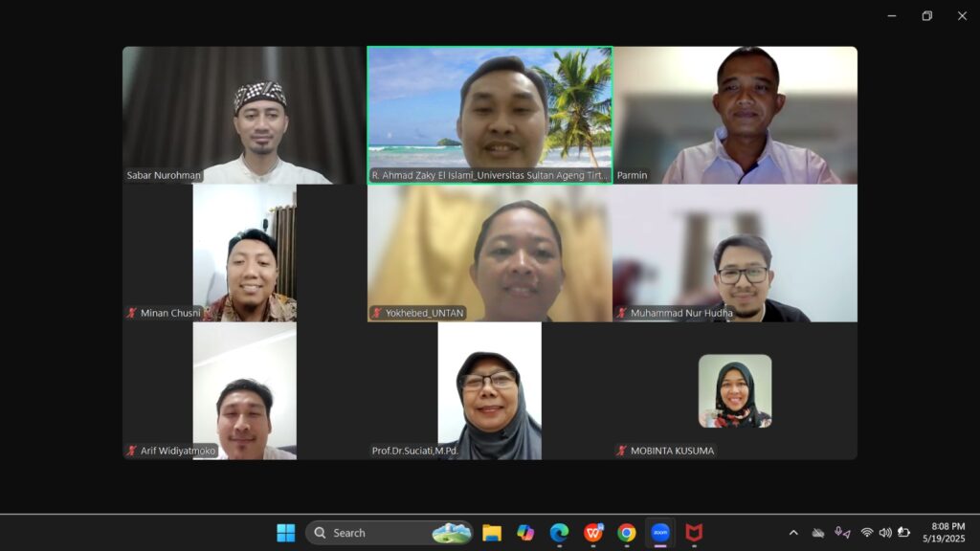Open McAfee from the taskbar
The height and width of the screenshot is (551, 980).
pos(695,533)
